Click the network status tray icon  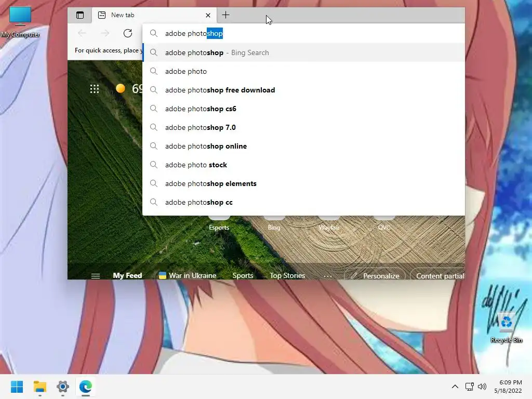(470, 387)
